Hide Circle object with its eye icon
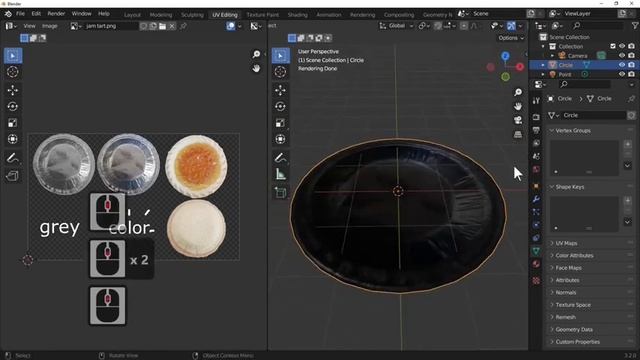The width and height of the screenshot is (640, 360). click(x=622, y=65)
